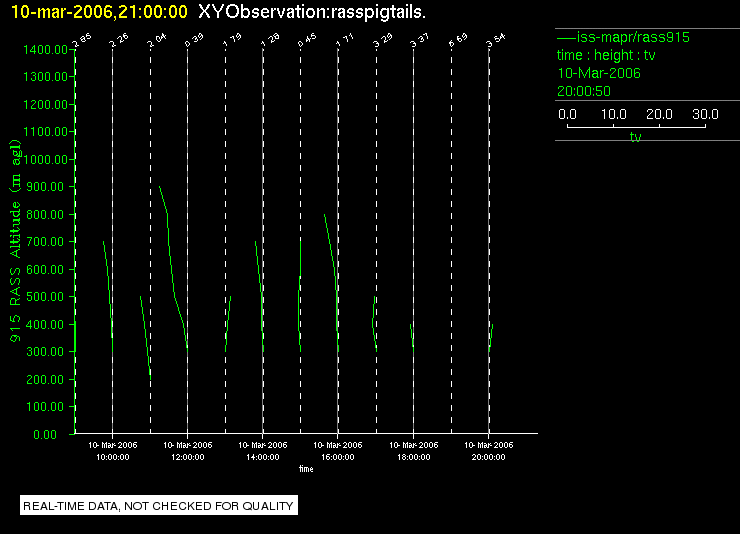Click the yellow 10-mar-2006,21:00:00 header timestamp
740x534 pixels.
coord(99,12)
